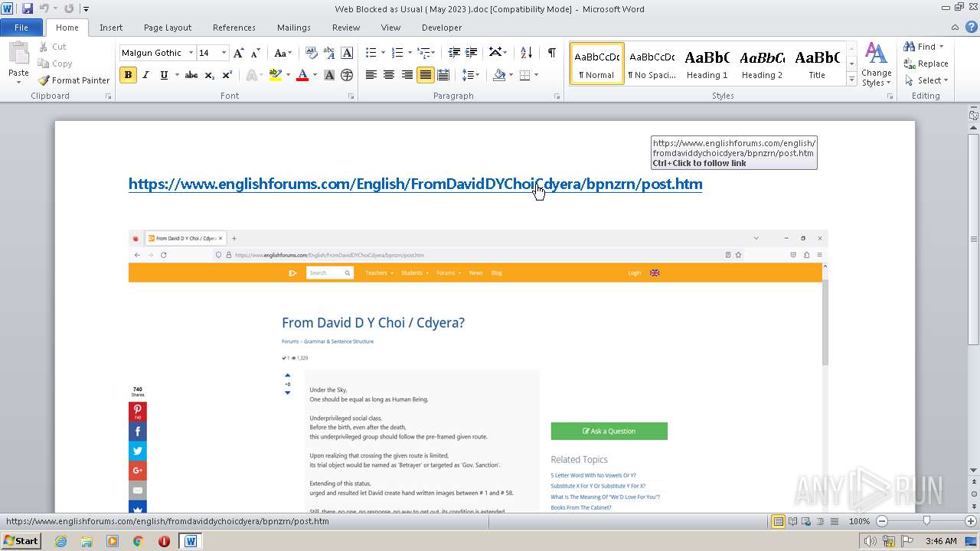
Task: Click the Word Help question mark icon
Action: 971,28
